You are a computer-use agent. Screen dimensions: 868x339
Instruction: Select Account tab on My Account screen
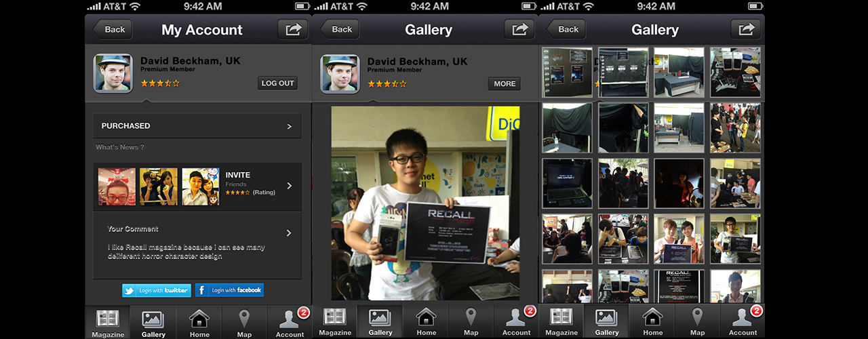tap(290, 322)
